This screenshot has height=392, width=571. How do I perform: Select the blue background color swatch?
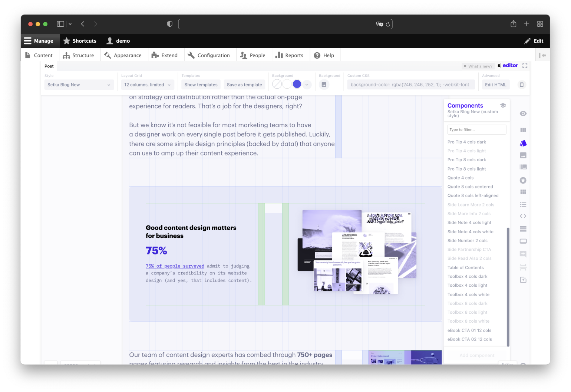pos(297,84)
